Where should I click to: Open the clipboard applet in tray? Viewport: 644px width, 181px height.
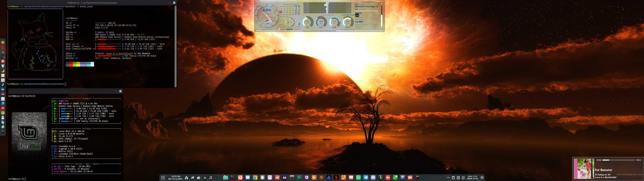tap(453, 177)
